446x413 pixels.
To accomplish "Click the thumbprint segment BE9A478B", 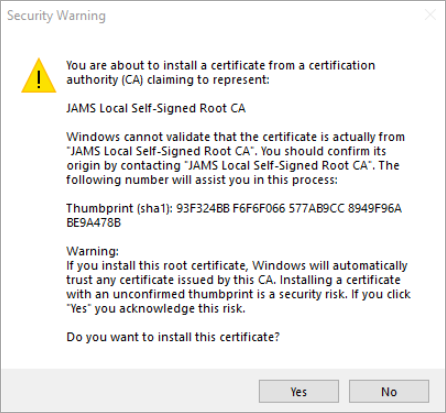I will [93, 223].
